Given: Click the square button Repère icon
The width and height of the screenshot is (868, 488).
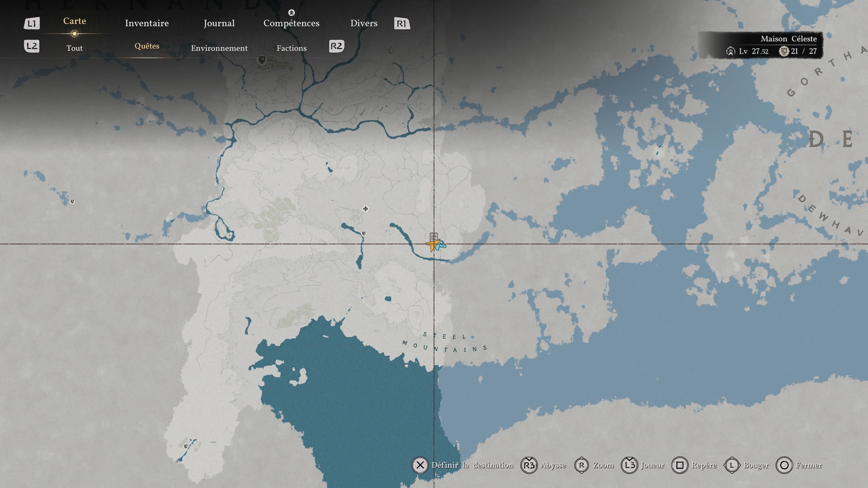Looking at the screenshot, I should pyautogui.click(x=680, y=465).
